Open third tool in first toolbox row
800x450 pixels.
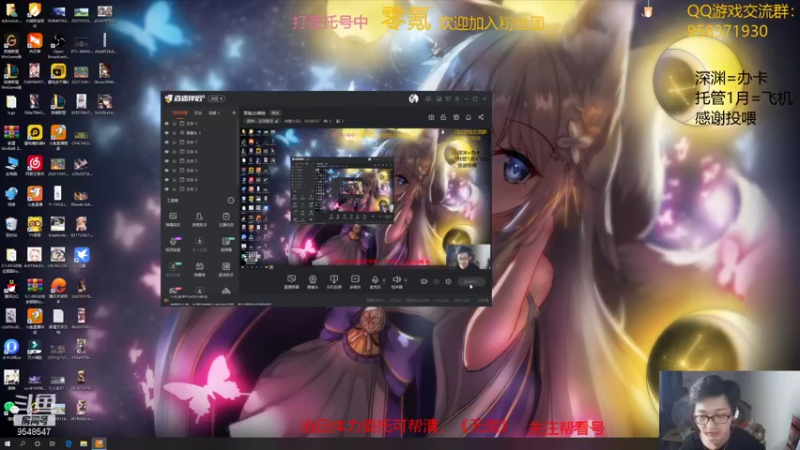tap(226, 219)
